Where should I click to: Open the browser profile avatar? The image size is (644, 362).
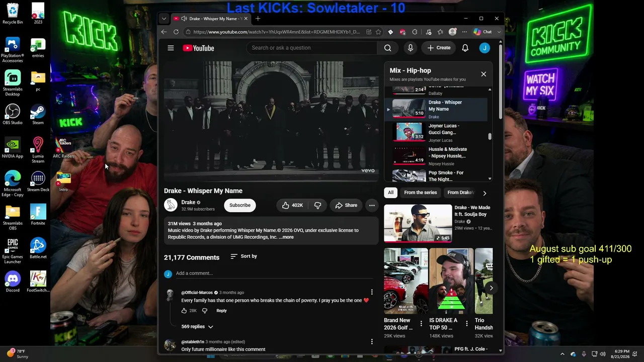[452, 32]
